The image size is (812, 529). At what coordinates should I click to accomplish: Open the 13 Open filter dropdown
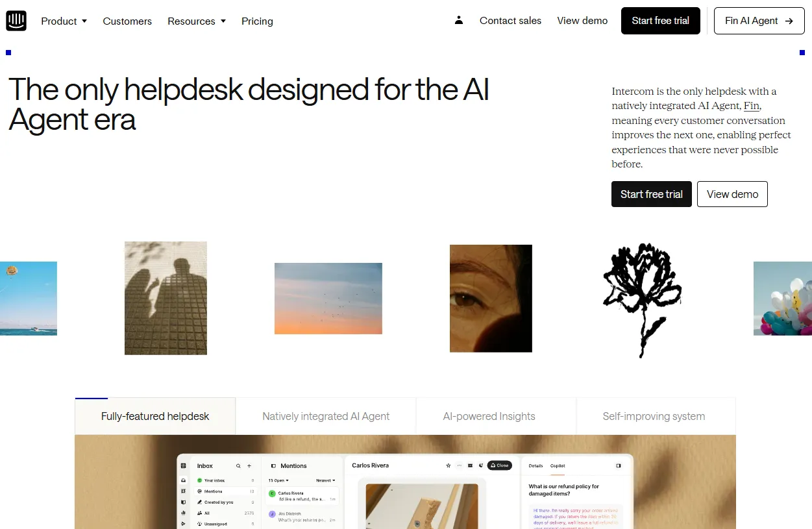click(x=278, y=480)
